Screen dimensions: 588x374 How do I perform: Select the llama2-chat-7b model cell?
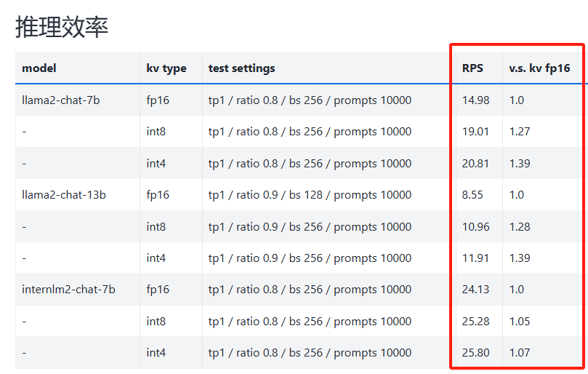coord(61,100)
